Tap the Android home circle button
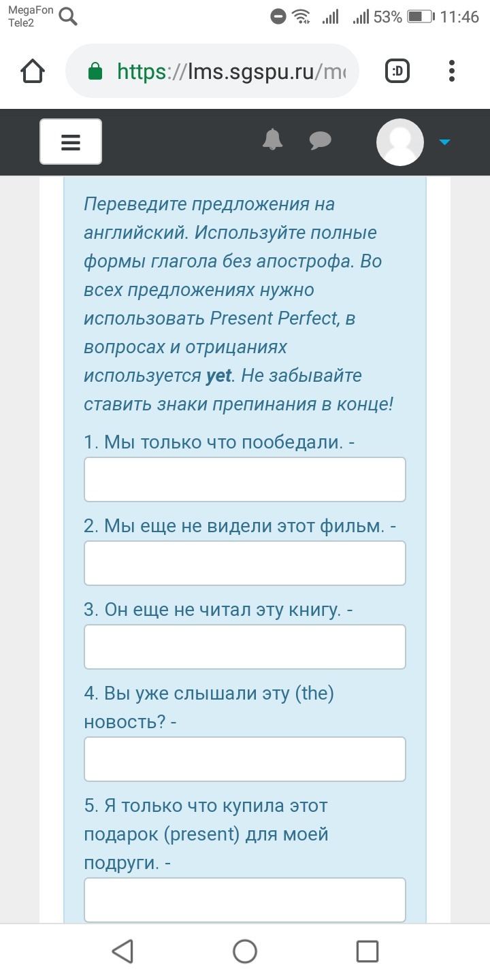490x980 pixels. pos(245,951)
